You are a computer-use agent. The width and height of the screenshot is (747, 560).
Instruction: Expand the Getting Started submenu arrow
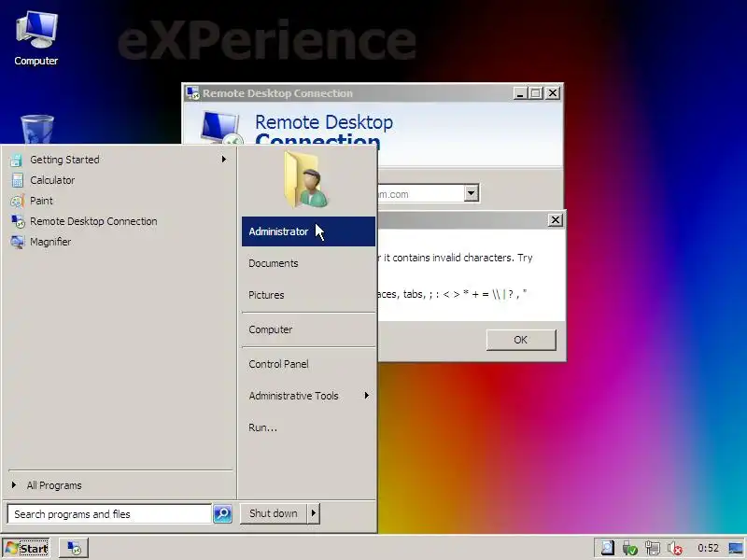point(223,159)
